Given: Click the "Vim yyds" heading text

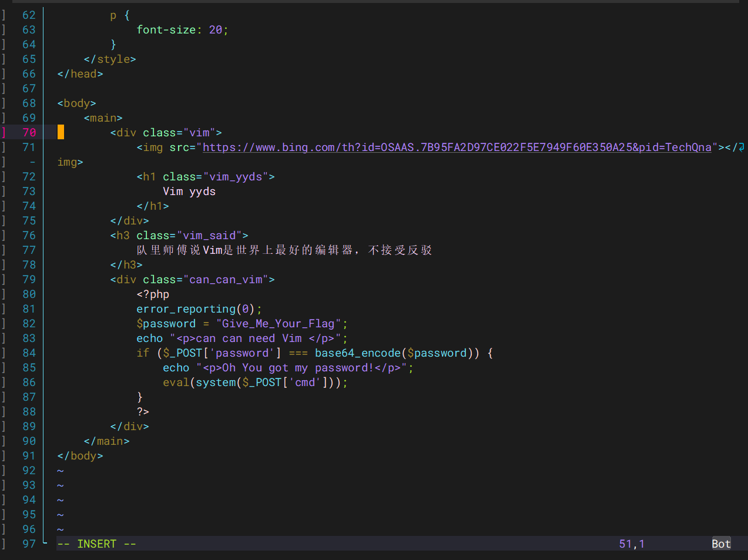Looking at the screenshot, I should (x=189, y=192).
